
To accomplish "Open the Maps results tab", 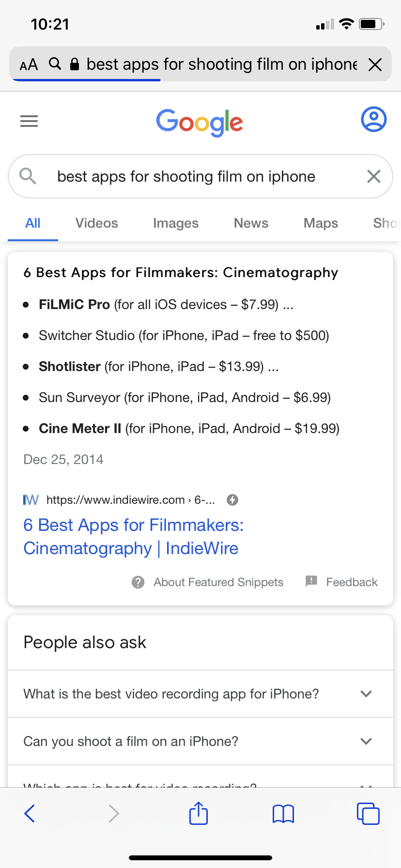I will coord(321,223).
